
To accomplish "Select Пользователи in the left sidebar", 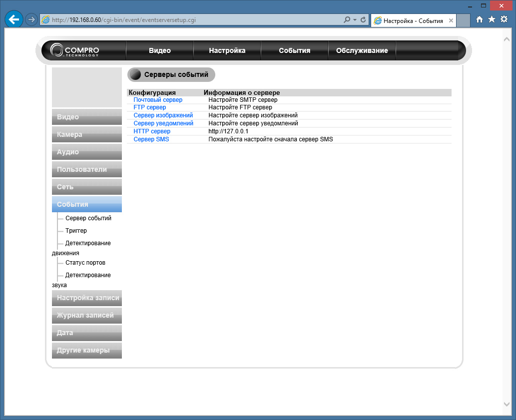I will click(x=87, y=169).
